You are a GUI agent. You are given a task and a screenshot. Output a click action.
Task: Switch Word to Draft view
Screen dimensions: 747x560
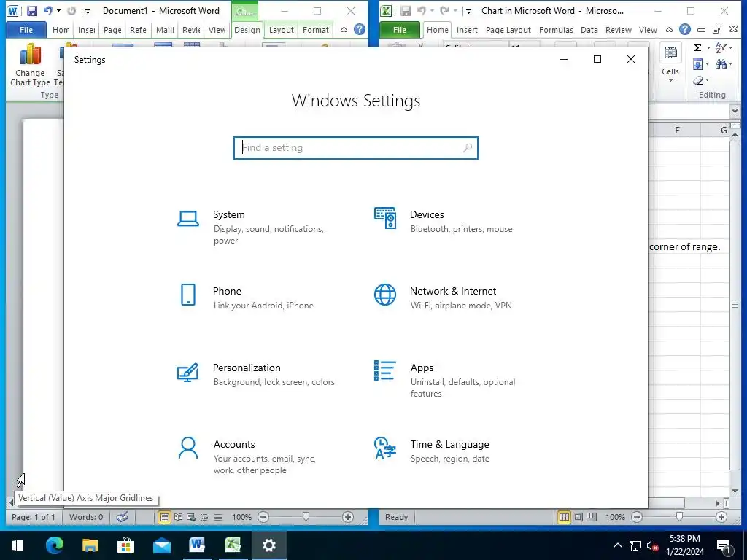[218, 517]
